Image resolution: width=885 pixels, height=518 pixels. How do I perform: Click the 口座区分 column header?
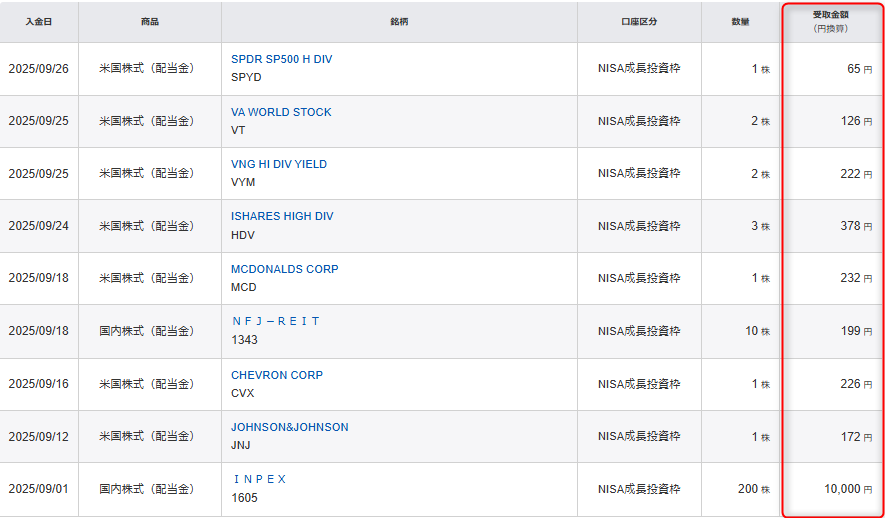pos(639,21)
